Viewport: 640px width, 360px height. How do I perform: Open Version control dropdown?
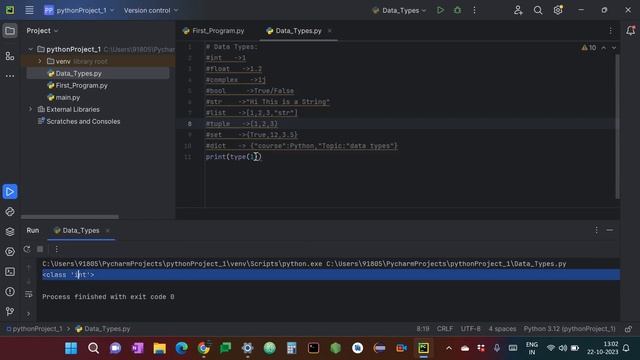[151, 10]
